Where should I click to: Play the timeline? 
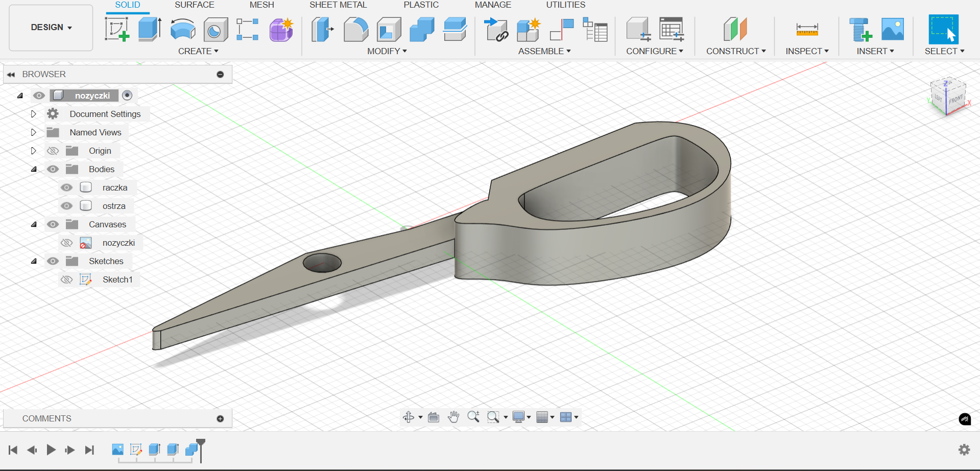[x=51, y=450]
